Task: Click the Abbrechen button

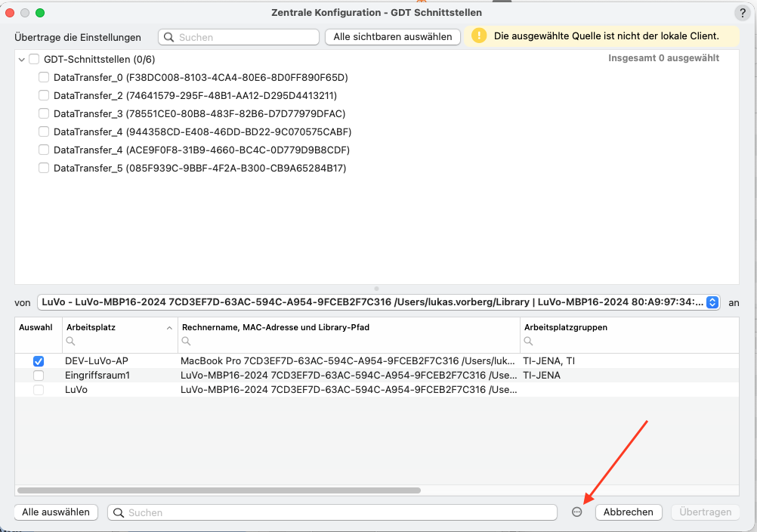Action: point(628,512)
